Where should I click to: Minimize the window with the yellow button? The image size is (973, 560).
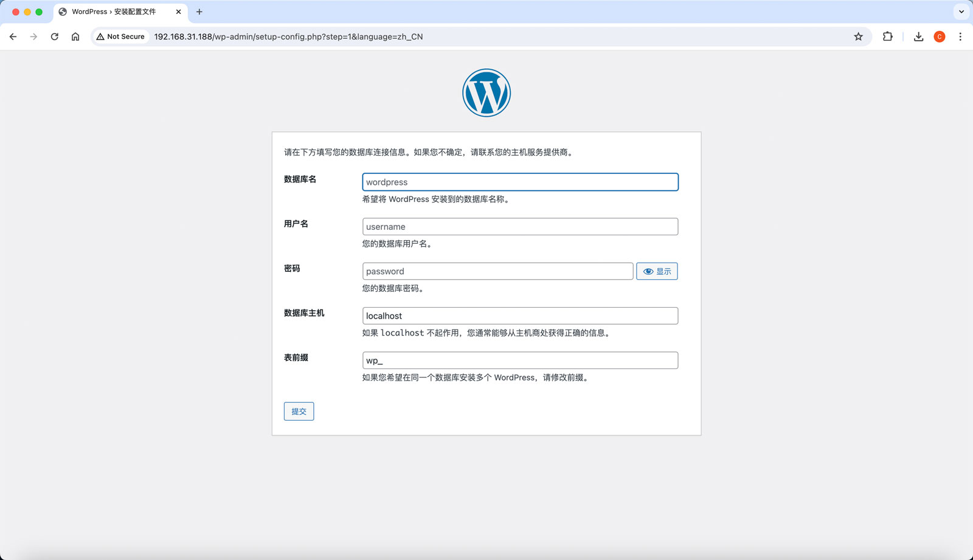tap(27, 12)
